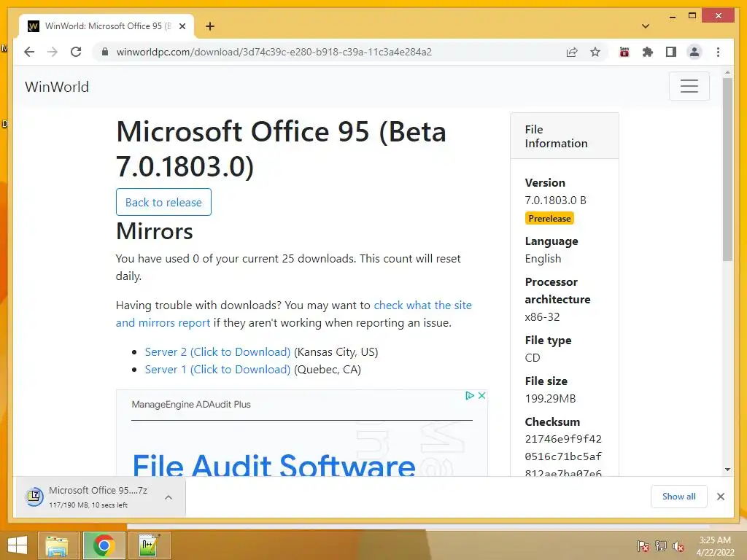Share this page from the address bar
The image size is (747, 560).
572,52
